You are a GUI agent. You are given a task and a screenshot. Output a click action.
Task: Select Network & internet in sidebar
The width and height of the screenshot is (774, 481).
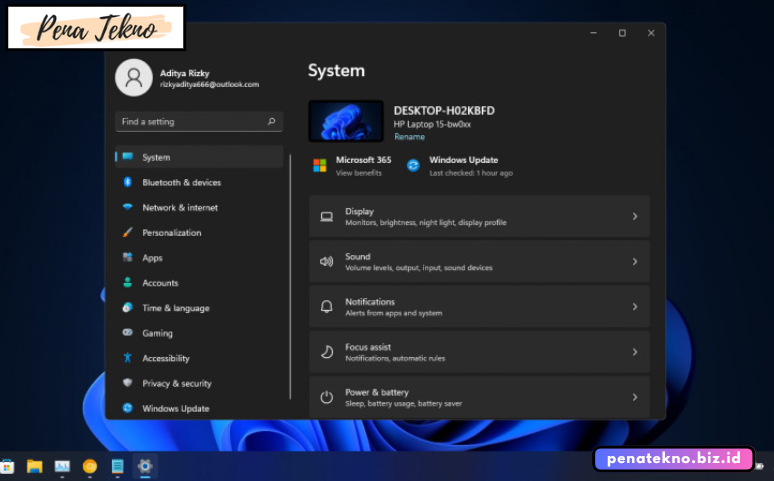199,207
